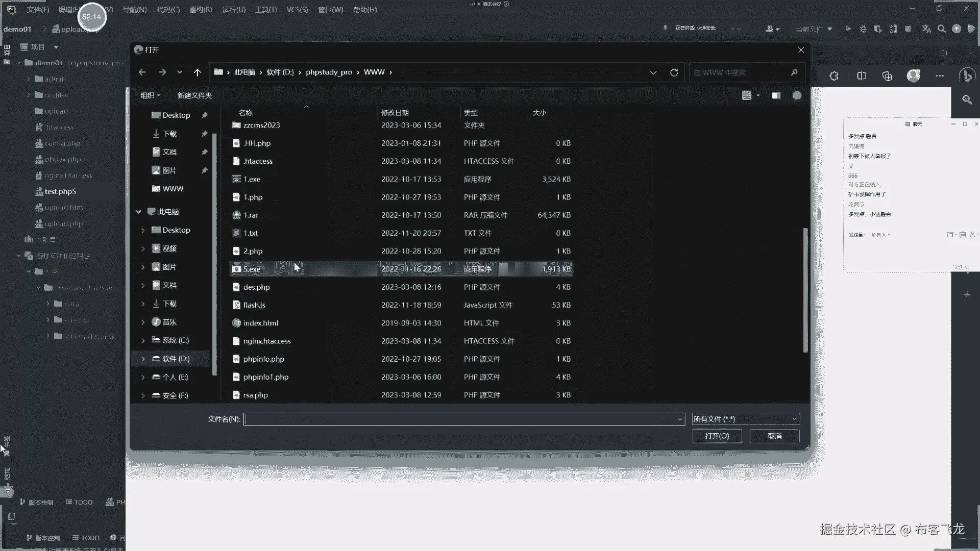Collapse the 此电脑 tree node
This screenshot has height=551, width=980.
click(138, 212)
